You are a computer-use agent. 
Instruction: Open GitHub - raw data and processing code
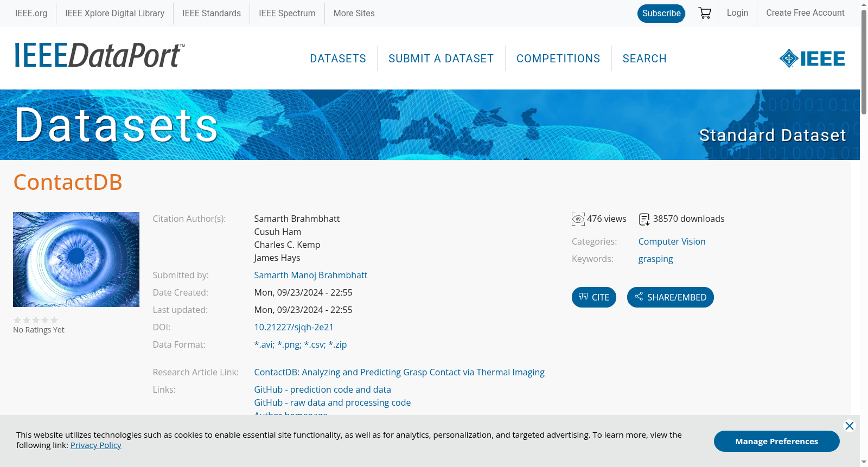333,402
